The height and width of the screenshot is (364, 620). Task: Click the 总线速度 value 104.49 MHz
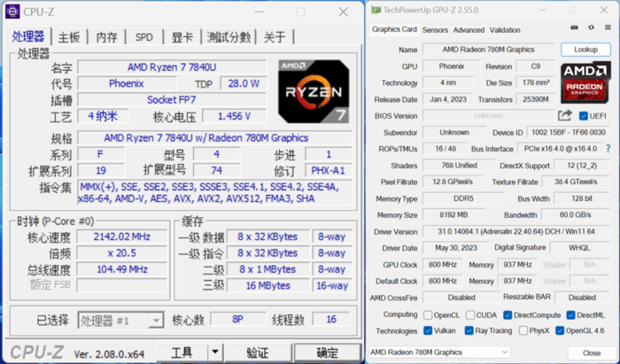click(122, 269)
